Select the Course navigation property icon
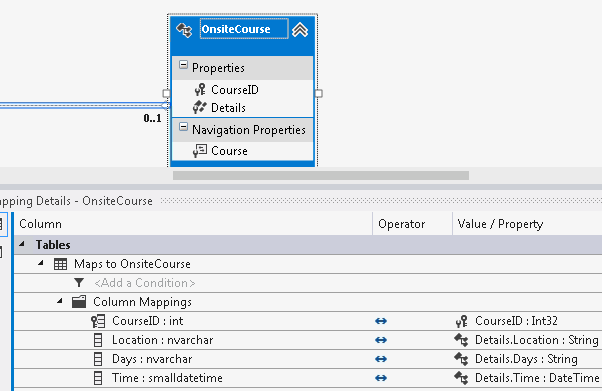 click(200, 151)
